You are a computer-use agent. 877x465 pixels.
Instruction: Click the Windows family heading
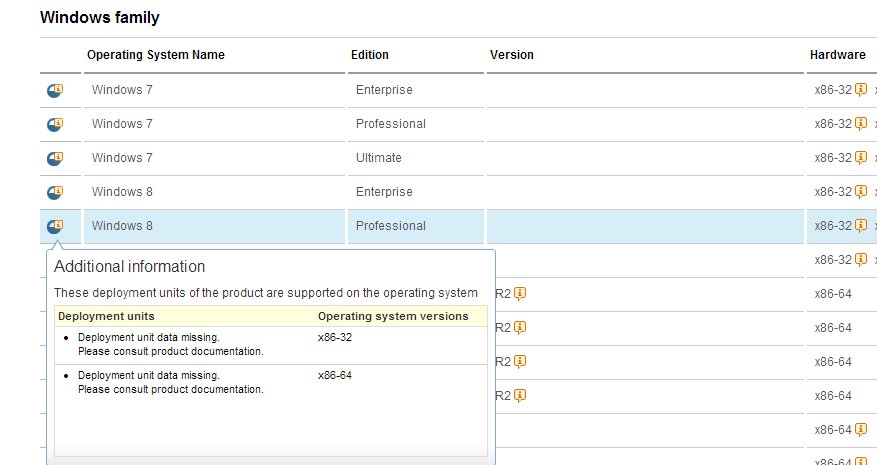pos(100,17)
